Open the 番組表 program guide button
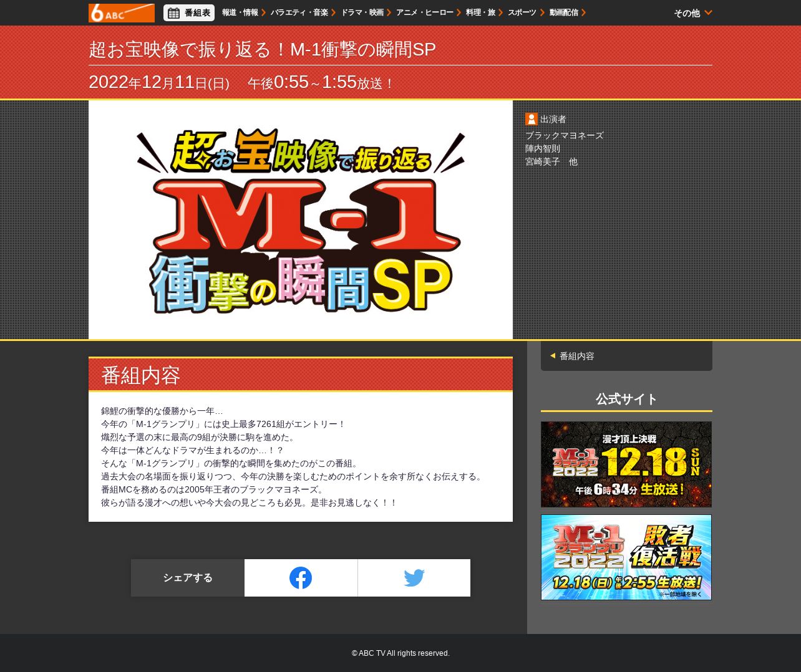Viewport: 801px width, 672px height. point(189,12)
